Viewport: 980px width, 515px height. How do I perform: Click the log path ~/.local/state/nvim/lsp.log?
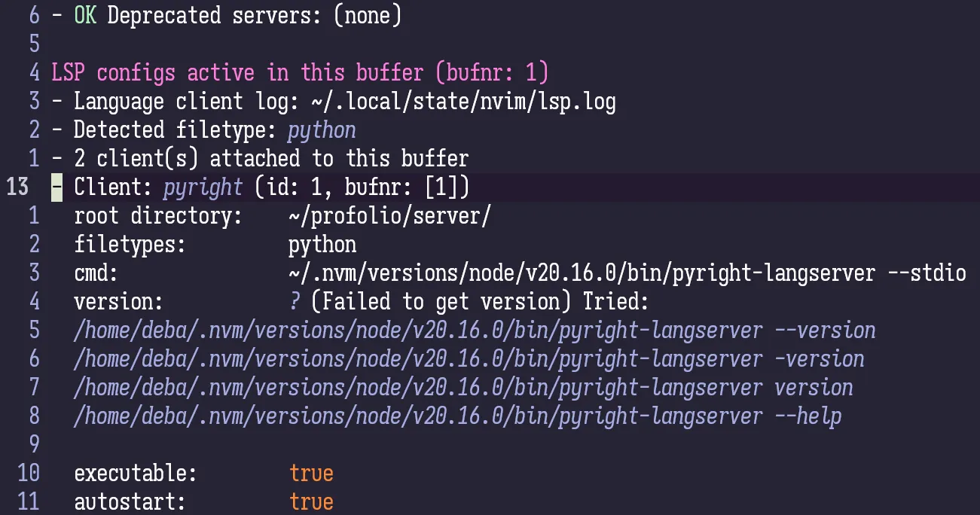[x=463, y=102]
